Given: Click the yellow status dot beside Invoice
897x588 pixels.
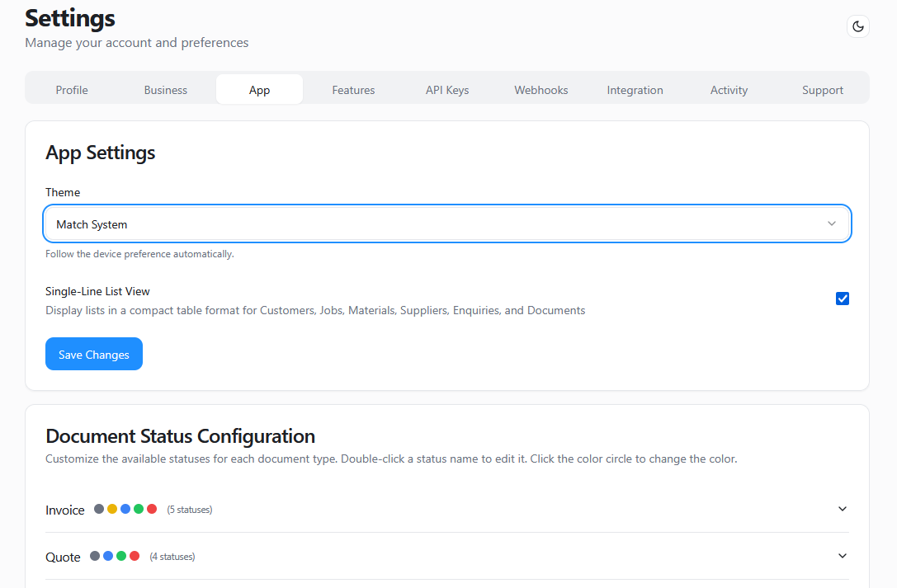Looking at the screenshot, I should 112,509.
